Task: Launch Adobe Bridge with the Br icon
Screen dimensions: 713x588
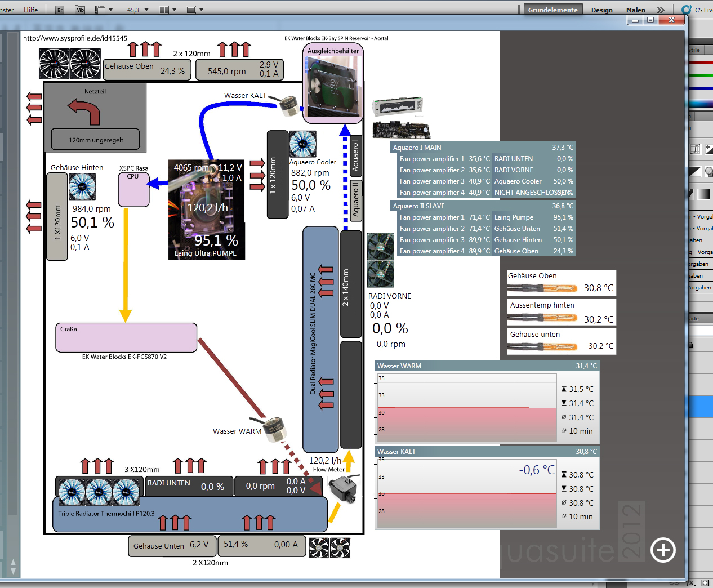Action: pyautogui.click(x=60, y=10)
